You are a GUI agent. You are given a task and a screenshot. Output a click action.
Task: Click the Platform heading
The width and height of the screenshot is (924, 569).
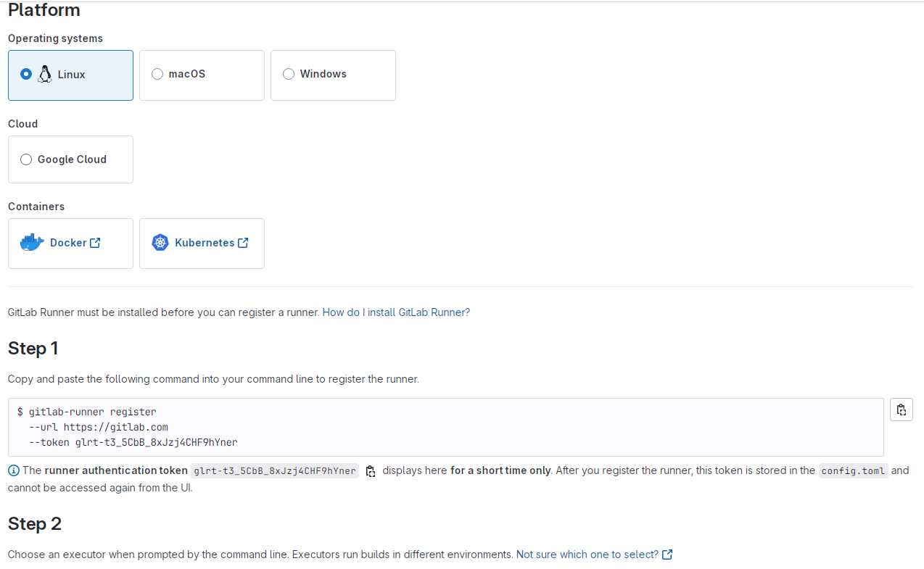click(44, 11)
